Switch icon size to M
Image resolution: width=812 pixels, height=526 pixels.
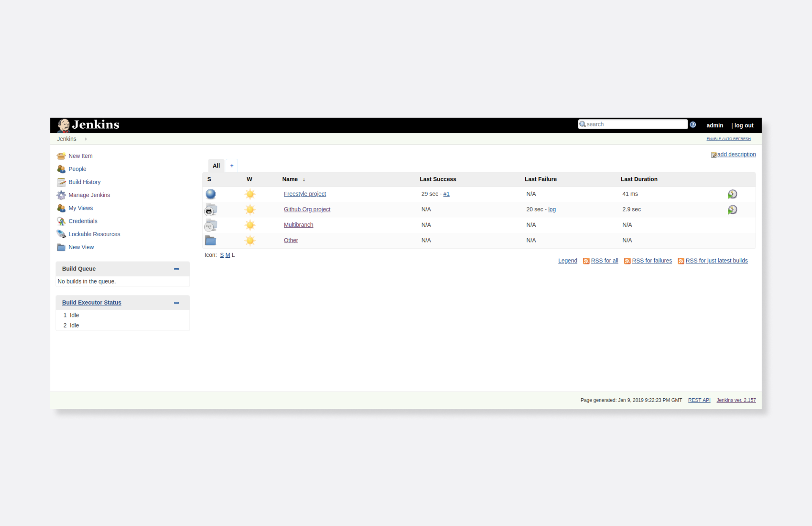(x=228, y=255)
